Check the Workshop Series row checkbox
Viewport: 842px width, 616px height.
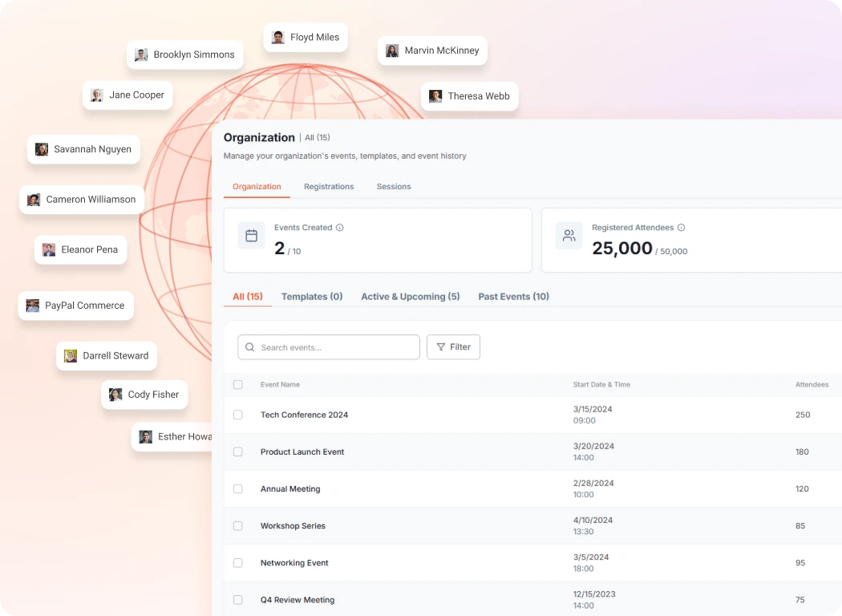238,525
